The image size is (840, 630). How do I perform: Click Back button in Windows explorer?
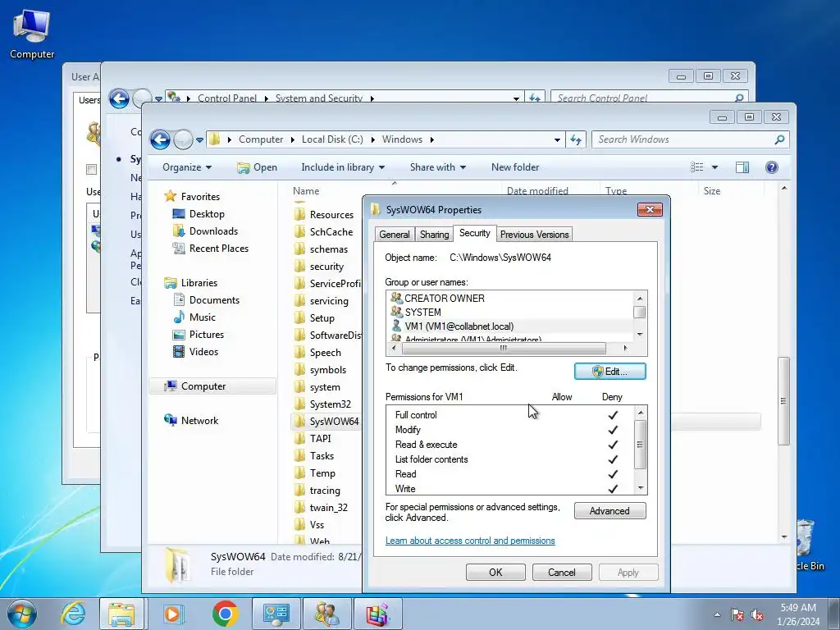[160, 139]
